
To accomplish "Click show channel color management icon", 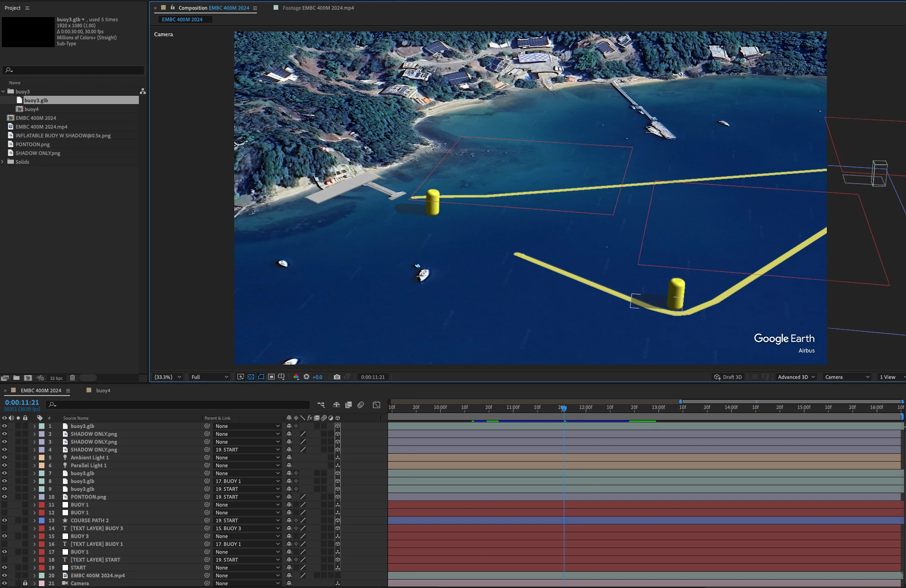I will pos(296,377).
